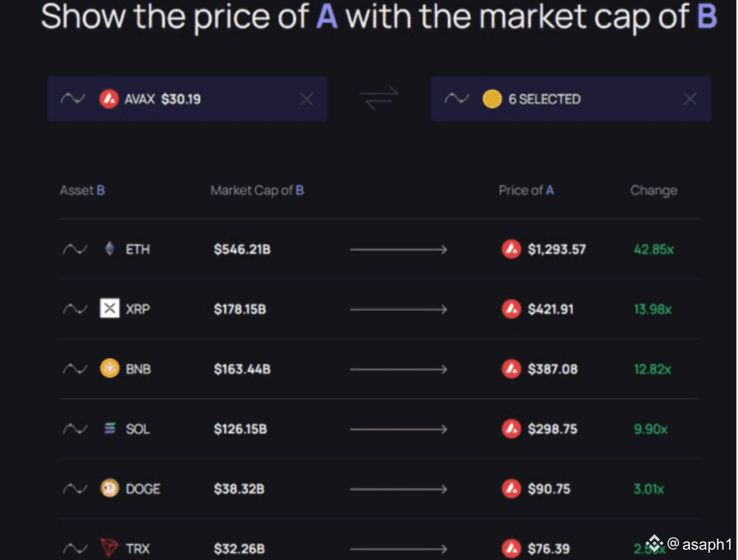The width and height of the screenshot is (738, 560).
Task: Toggle the chart icon beside DOGE
Action: click(74, 489)
